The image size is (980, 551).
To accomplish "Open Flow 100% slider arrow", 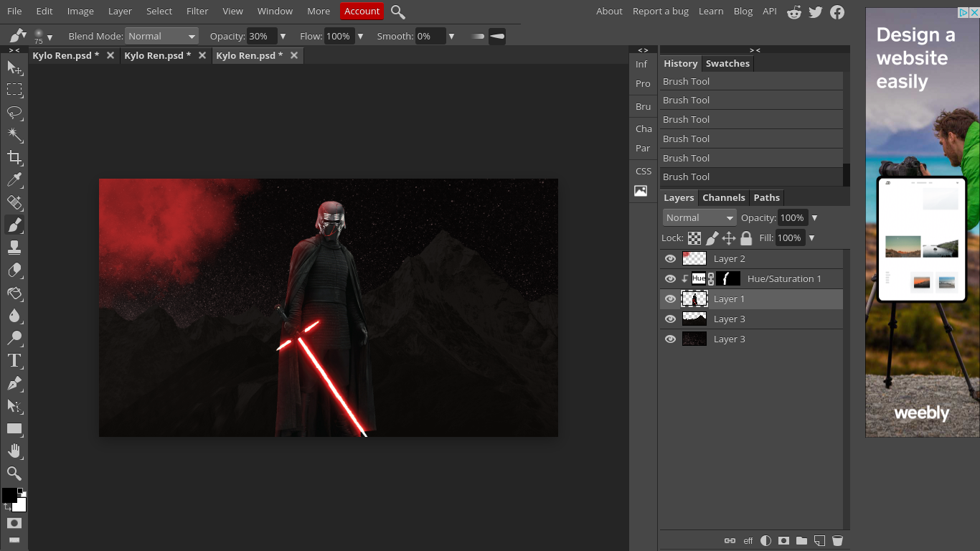I will pos(360,37).
